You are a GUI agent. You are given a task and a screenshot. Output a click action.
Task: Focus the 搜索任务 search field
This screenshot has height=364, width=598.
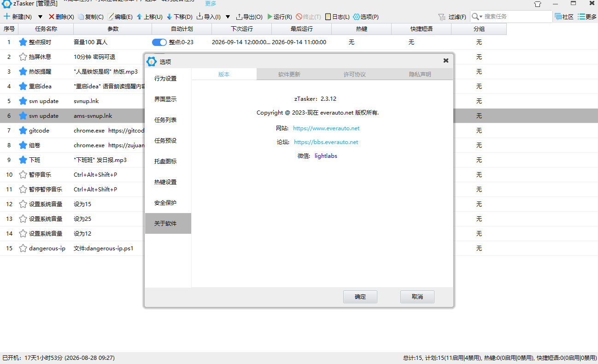tap(517, 17)
